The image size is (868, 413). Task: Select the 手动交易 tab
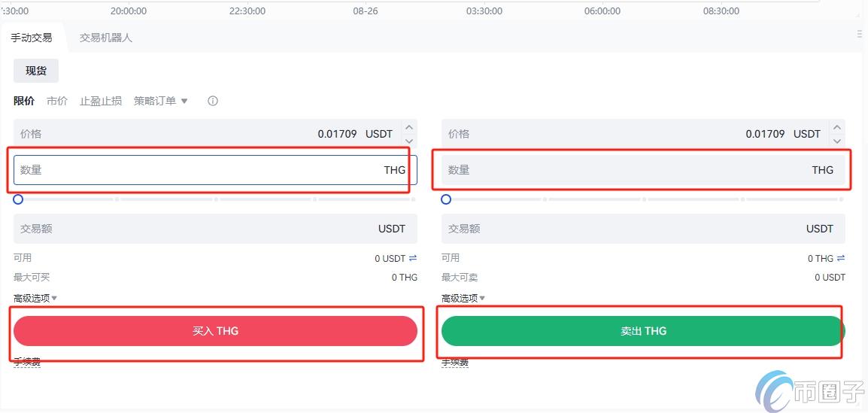pos(32,38)
